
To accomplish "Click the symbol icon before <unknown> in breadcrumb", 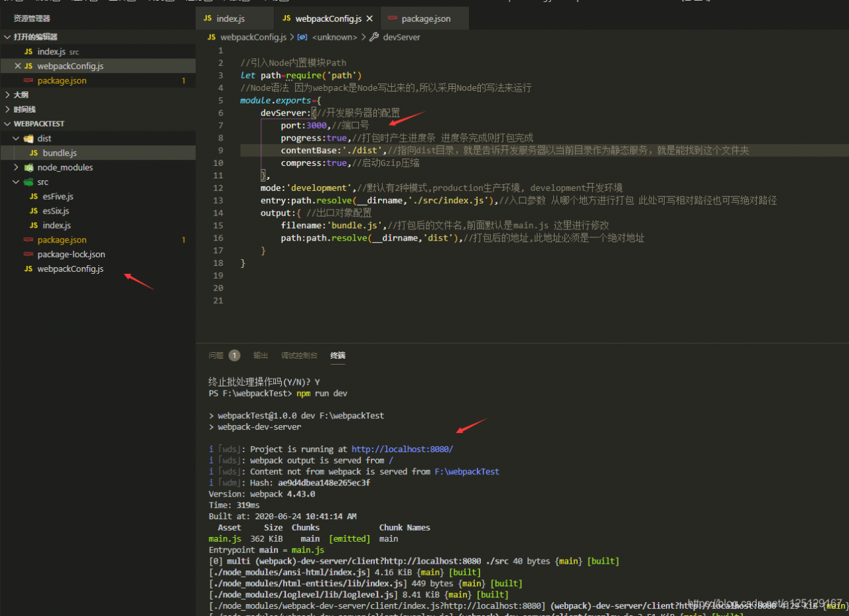I will (x=302, y=37).
